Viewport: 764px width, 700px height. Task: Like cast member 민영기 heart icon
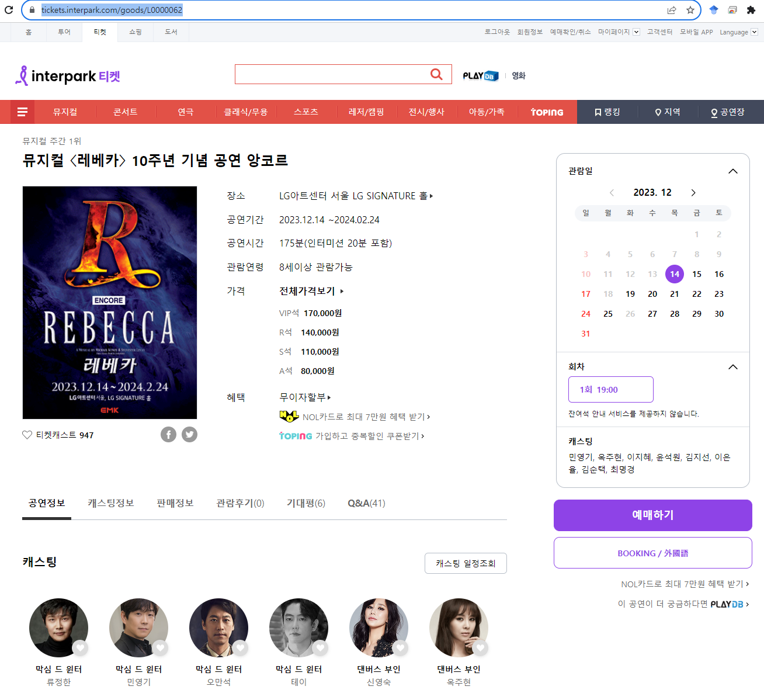click(161, 647)
